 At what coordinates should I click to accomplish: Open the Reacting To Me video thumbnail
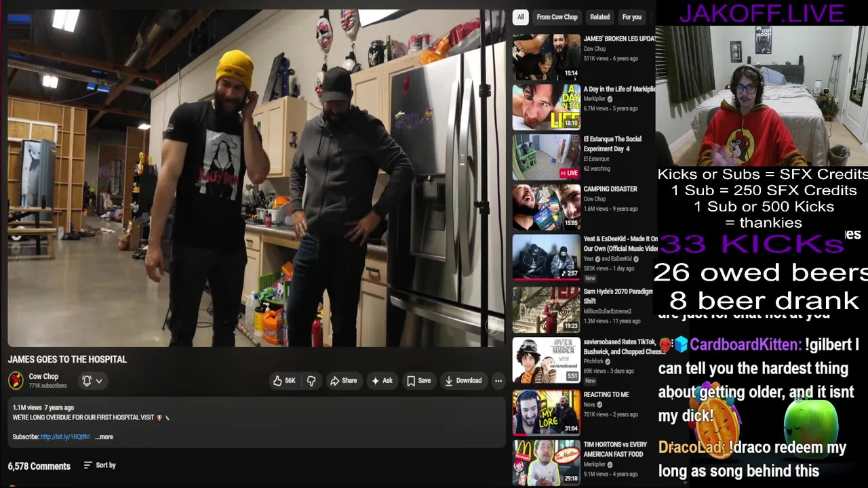pos(546,411)
